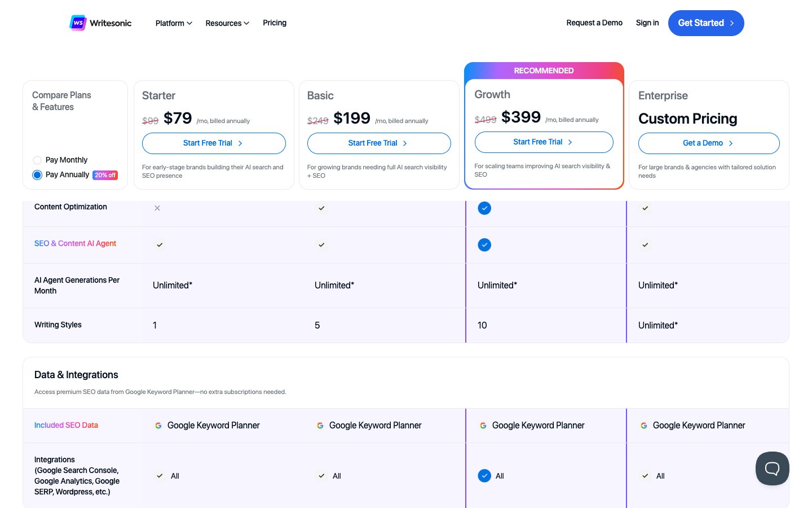
Task: Click the Writesonic logo icon
Action: tap(78, 23)
